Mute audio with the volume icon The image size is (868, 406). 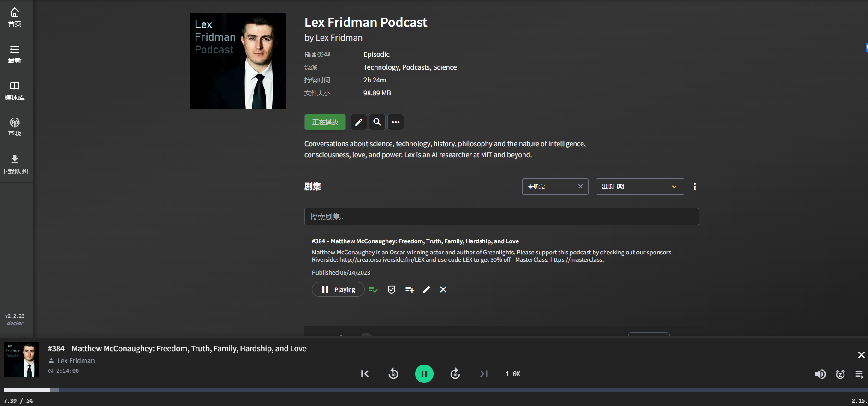point(820,374)
